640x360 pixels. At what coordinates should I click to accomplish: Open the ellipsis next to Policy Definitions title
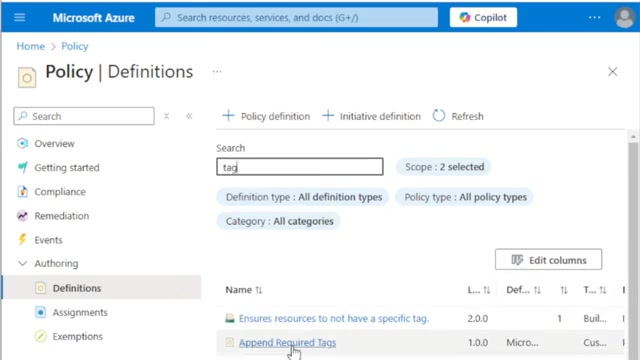click(x=217, y=72)
